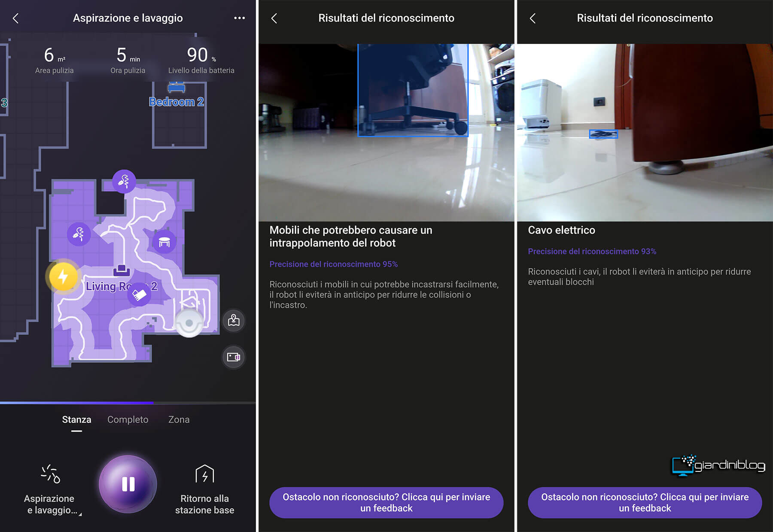This screenshot has height=532, width=773.
Task: Open the three-dot more options menu
Action: [x=239, y=18]
